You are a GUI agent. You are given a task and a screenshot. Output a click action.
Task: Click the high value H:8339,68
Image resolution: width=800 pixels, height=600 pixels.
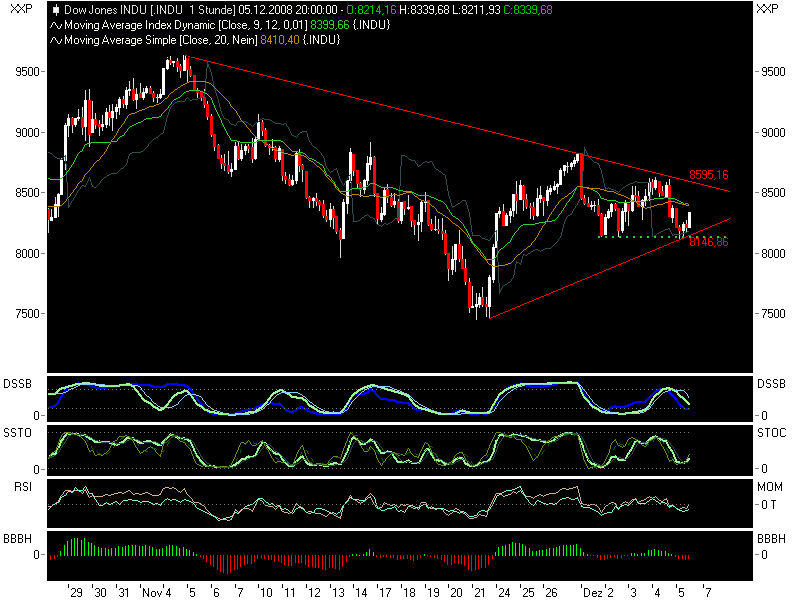point(424,10)
